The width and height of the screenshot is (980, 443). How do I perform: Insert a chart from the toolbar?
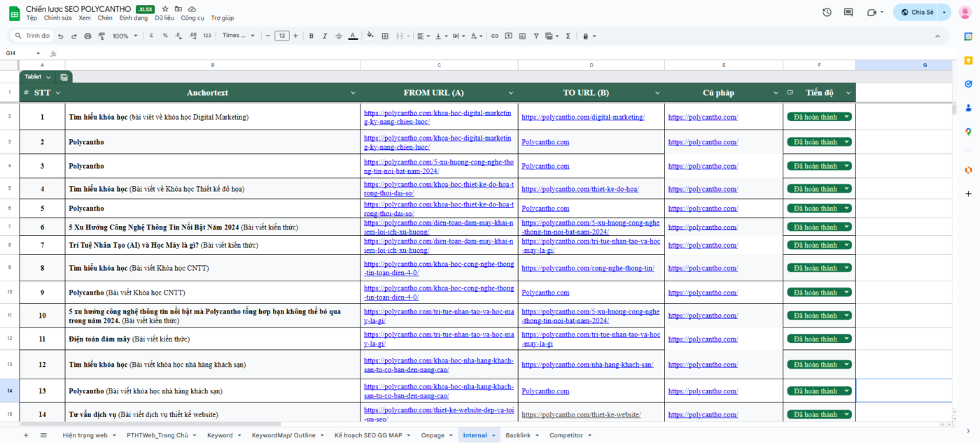522,36
